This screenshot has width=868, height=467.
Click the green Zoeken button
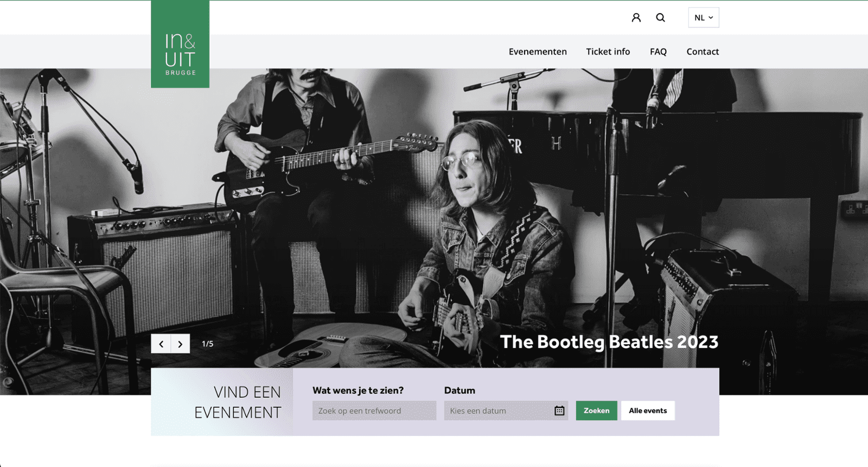click(x=596, y=411)
